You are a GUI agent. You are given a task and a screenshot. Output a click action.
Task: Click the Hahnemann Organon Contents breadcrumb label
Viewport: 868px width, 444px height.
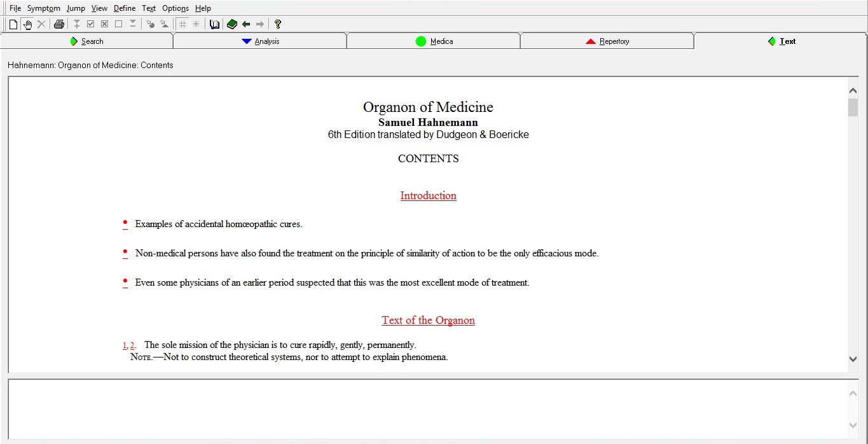[90, 66]
